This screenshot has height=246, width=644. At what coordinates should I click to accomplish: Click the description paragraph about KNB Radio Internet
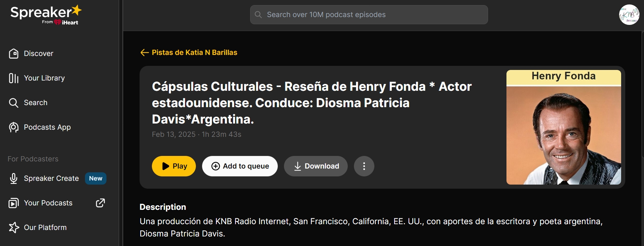pos(371,228)
